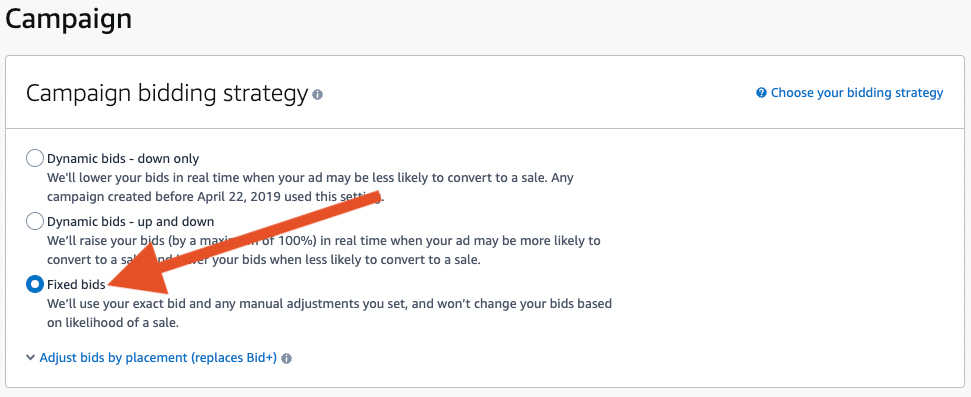Click info icon next to Adjust bids by placement
971x397 pixels.
(x=286, y=358)
